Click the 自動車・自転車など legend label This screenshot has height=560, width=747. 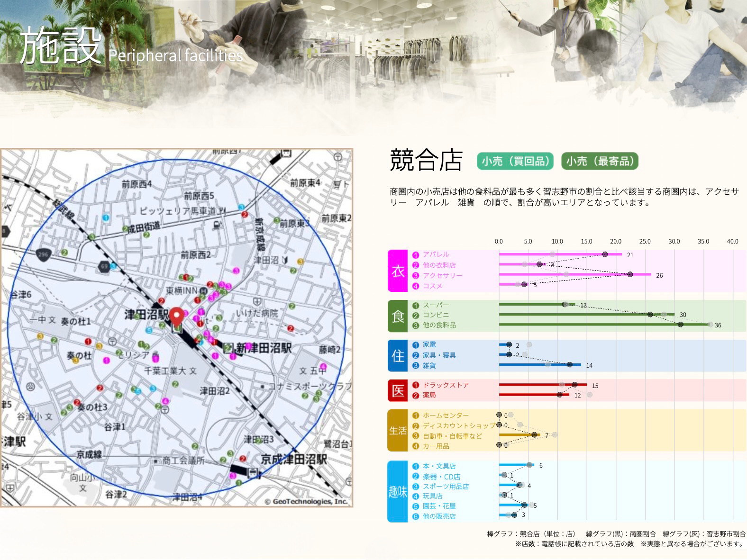tap(452, 436)
